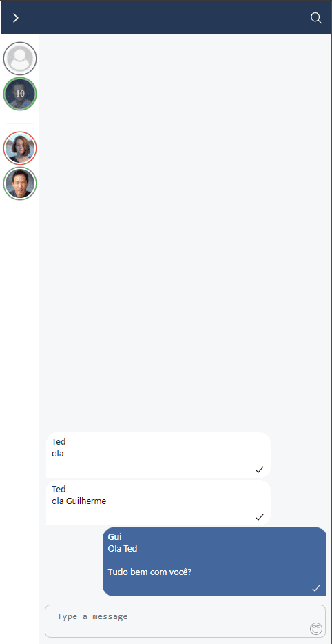Click the checkmark on Ted's "ola" message
The width and height of the screenshot is (332, 644).
tap(260, 470)
